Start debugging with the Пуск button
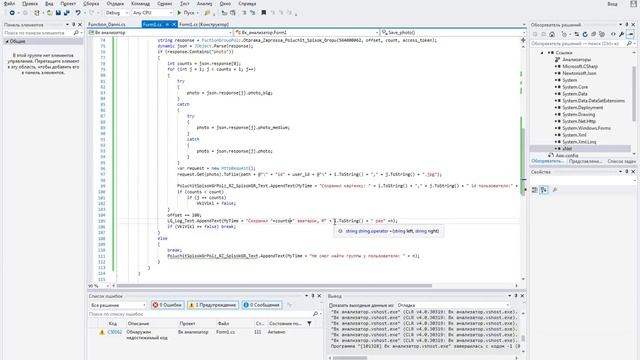The image size is (640, 360). coord(186,13)
